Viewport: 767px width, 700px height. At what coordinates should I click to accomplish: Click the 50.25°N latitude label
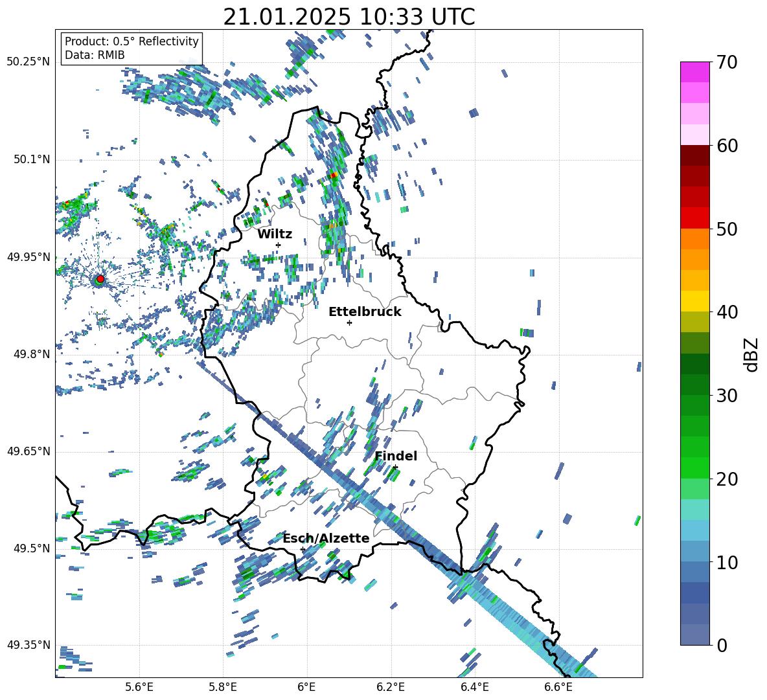29,62
